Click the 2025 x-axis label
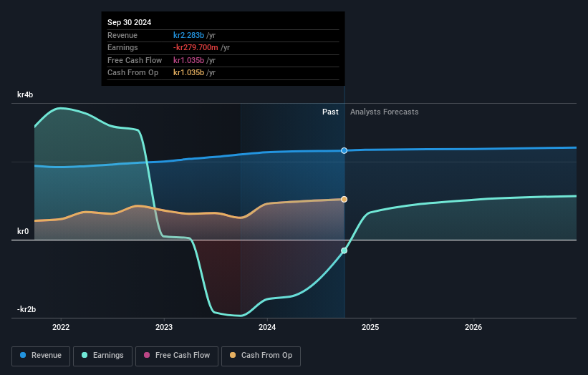The width and height of the screenshot is (588, 375). pyautogui.click(x=370, y=327)
